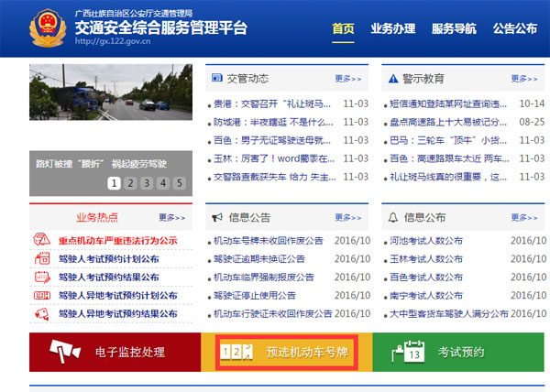Open 南宁考试人数公布

[x=426, y=295]
